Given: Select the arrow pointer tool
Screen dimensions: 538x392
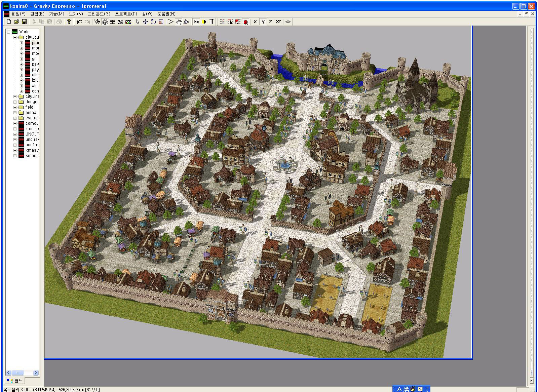Looking at the screenshot, I should coord(138,22).
